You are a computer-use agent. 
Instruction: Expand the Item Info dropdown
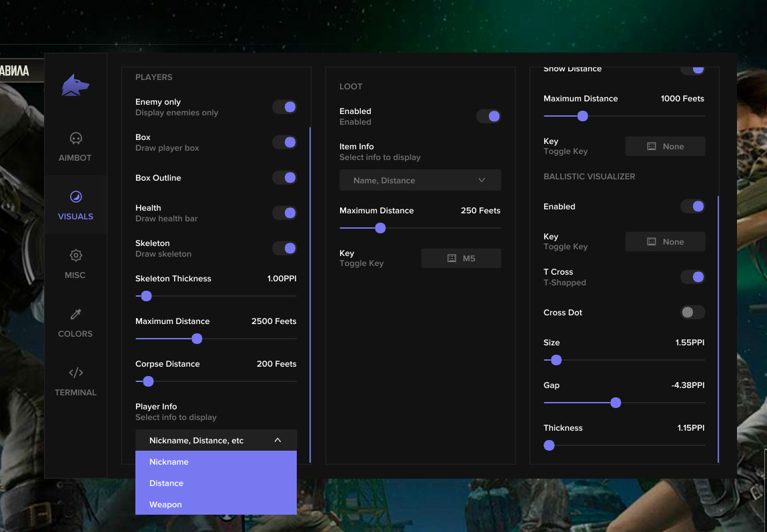pyautogui.click(x=420, y=181)
